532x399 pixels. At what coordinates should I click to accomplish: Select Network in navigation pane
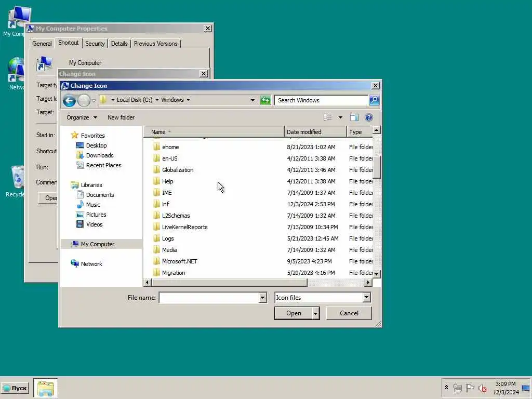[x=91, y=263]
